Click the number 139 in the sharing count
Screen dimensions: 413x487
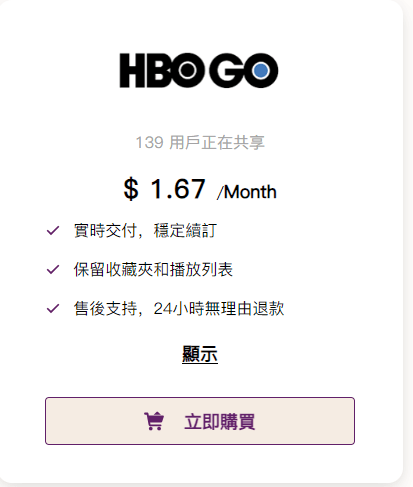(x=149, y=142)
